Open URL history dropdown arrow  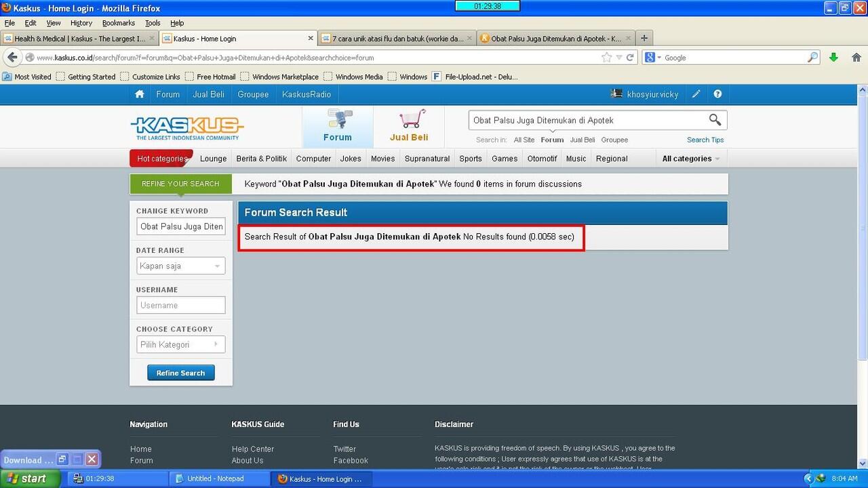tap(619, 58)
